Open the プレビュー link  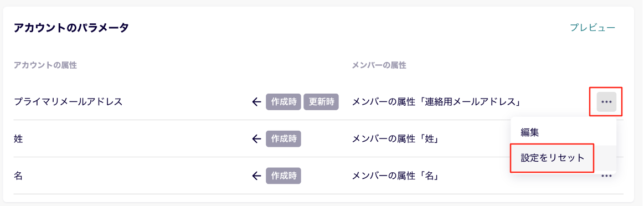(593, 28)
